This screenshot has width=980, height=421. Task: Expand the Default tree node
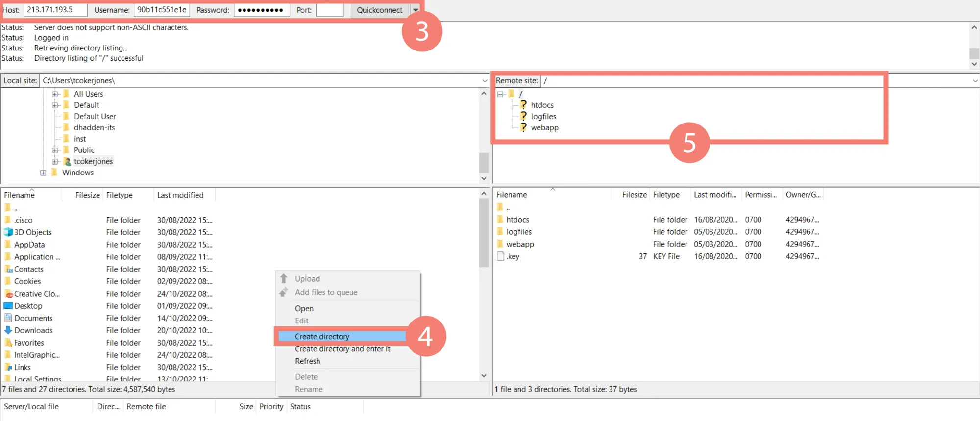click(x=55, y=105)
